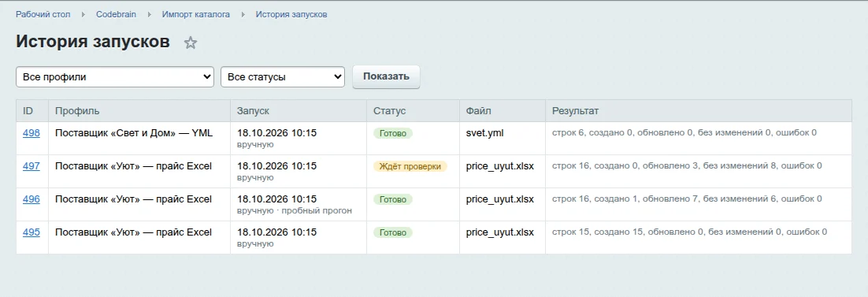Click 'Готово' status badge in row 495

393,232
